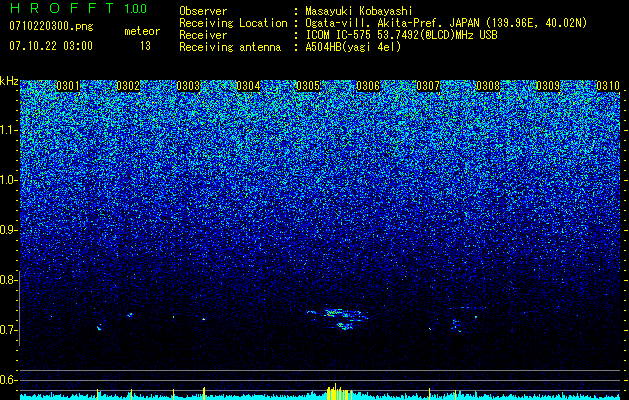This screenshot has height=400, width=629.
Task: Click the 0307 time marker
Action: (x=428, y=86)
